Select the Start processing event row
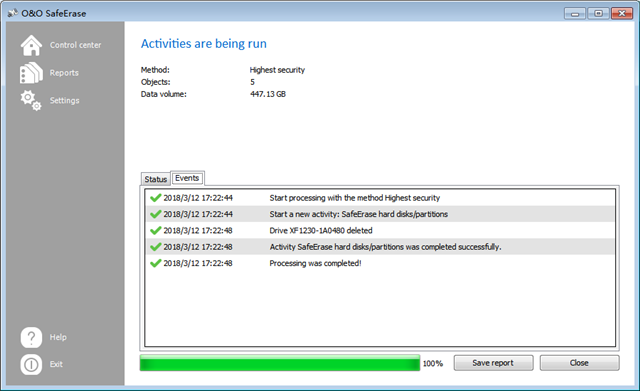Viewport: 640px width, 391px height. tap(380, 198)
